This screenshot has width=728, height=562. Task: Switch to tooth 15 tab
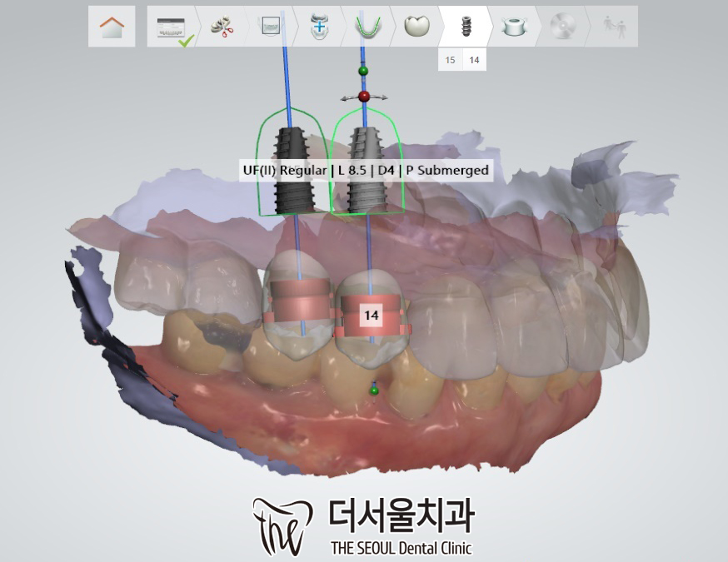tap(450, 60)
